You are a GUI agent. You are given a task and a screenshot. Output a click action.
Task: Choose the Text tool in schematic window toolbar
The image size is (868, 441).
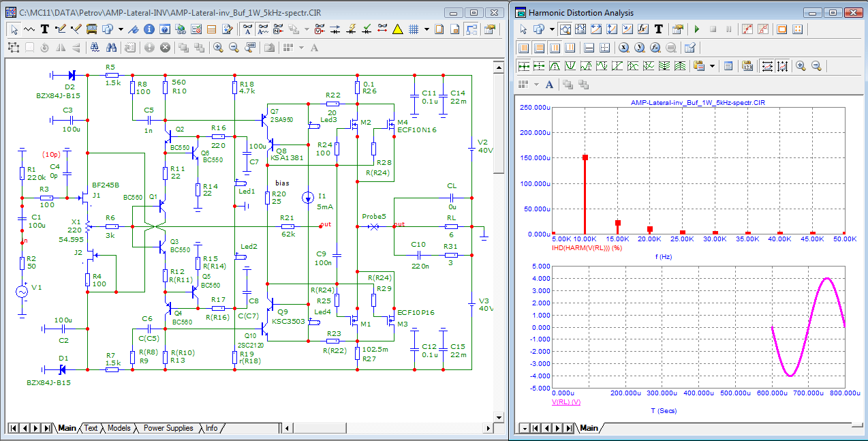45,29
